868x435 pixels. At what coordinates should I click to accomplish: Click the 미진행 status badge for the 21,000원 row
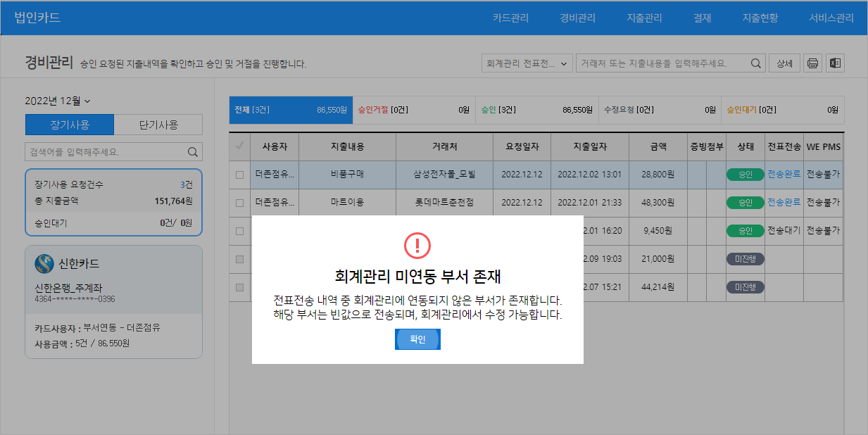[x=745, y=259]
